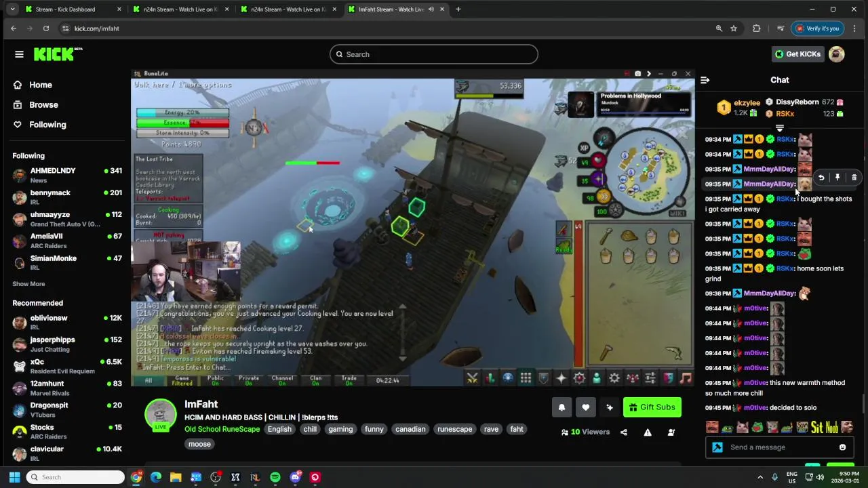Pin the hovered MmmDayAllDay message
The image size is (868, 488).
click(837, 178)
